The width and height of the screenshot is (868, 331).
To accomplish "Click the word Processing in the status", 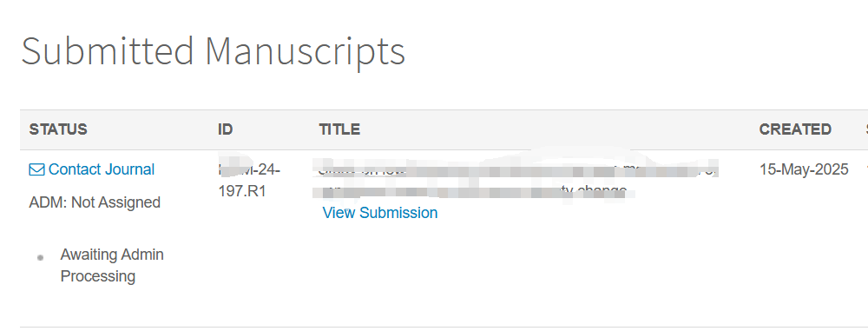I will coord(98,276).
